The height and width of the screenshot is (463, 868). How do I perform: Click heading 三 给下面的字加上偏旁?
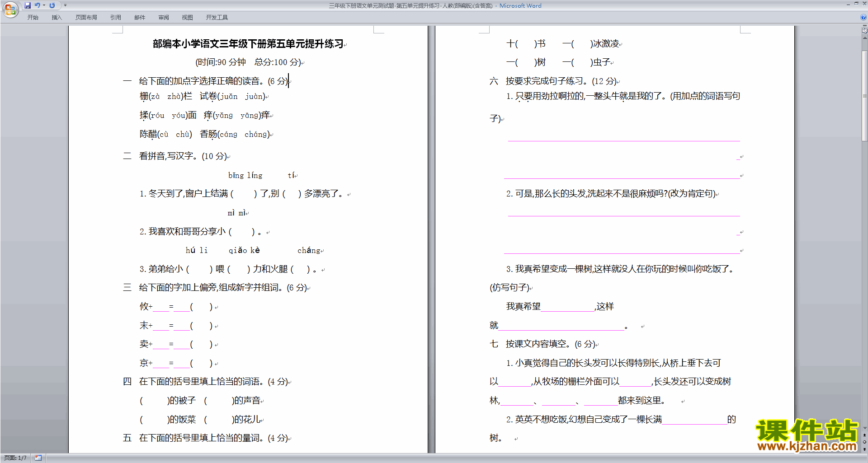click(x=215, y=288)
